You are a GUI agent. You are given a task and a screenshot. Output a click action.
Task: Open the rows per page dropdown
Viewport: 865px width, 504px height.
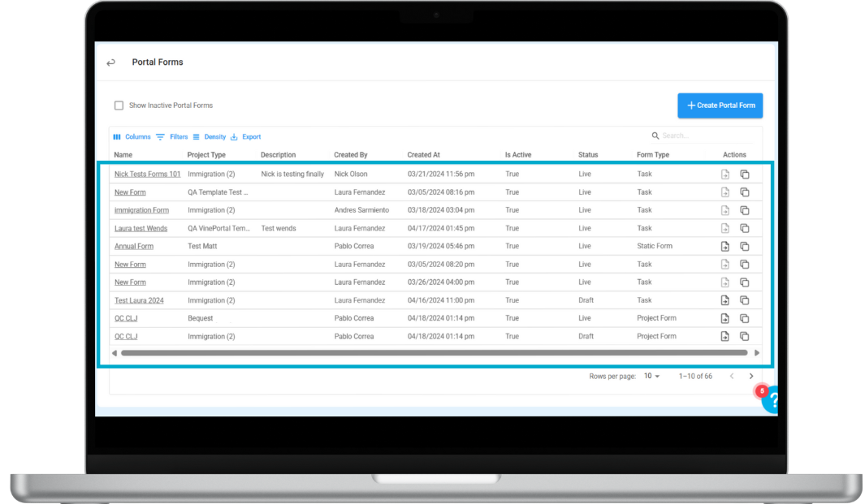point(651,377)
